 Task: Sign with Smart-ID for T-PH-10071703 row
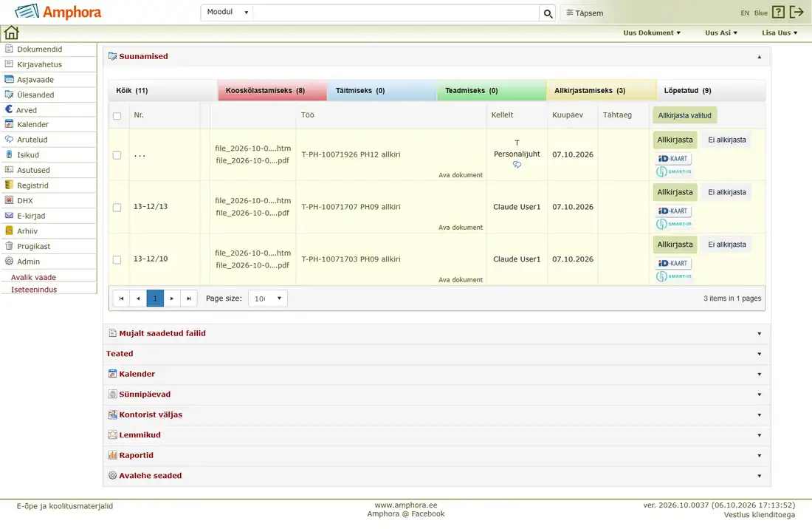[673, 276]
